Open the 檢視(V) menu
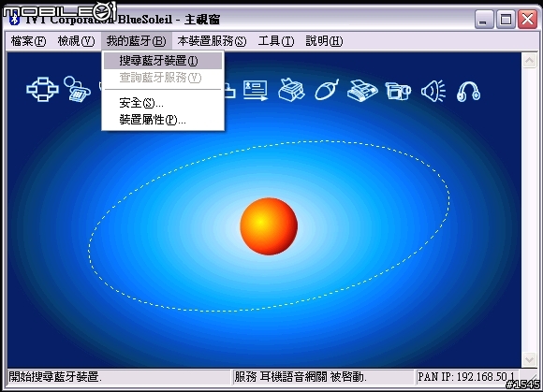 point(76,41)
